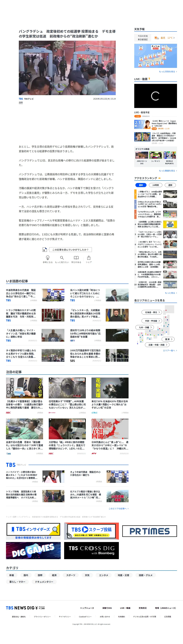Click the Japan weather forecast map
Screen dimensions: 183x644
click(155, 56)
